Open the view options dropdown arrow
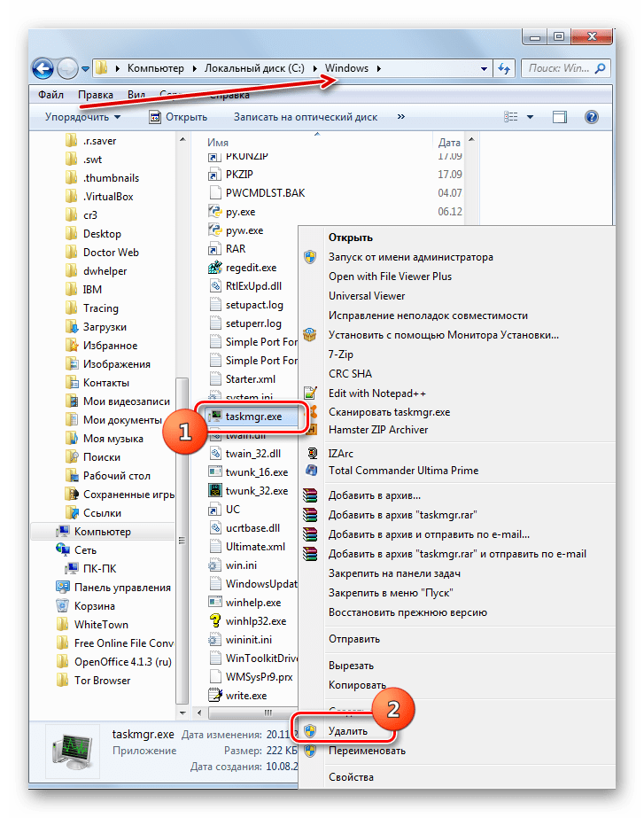Image resolution: width=644 pixels, height=818 pixels. (x=530, y=117)
